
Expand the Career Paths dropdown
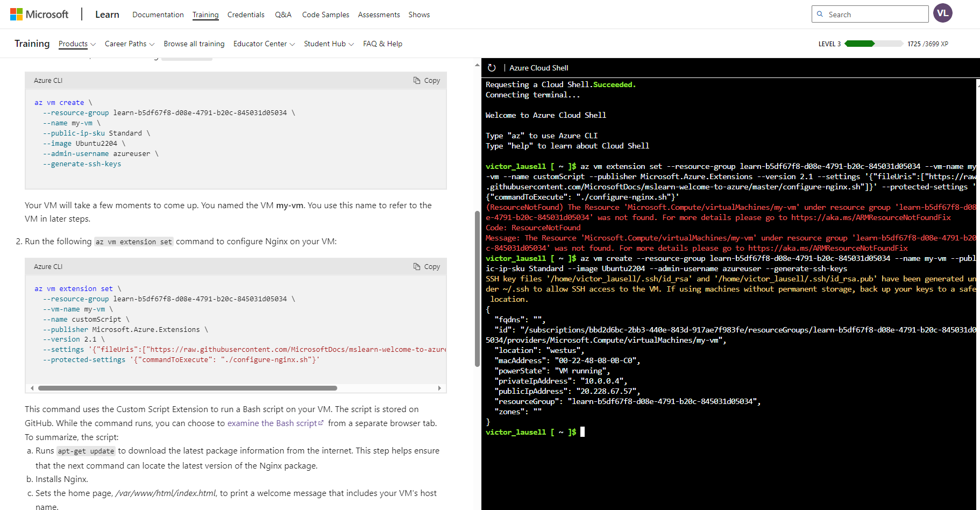[129, 44]
